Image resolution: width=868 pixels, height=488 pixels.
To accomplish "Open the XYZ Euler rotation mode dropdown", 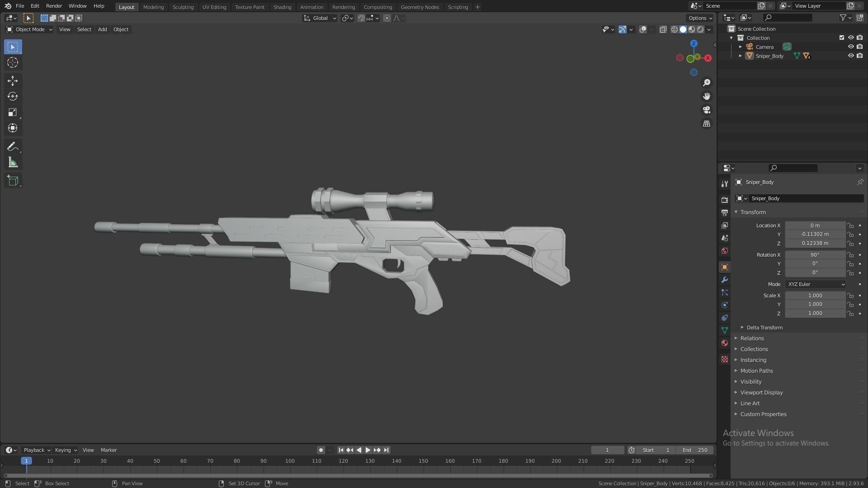I will click(x=815, y=284).
